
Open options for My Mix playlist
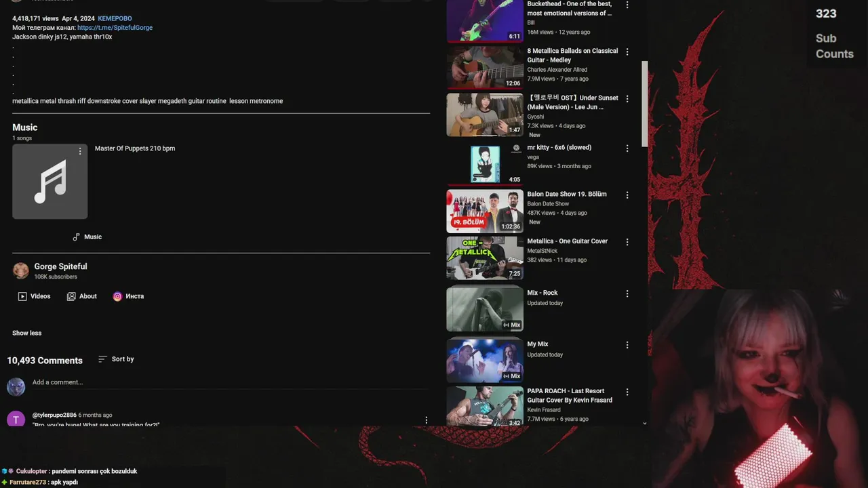pyautogui.click(x=627, y=345)
